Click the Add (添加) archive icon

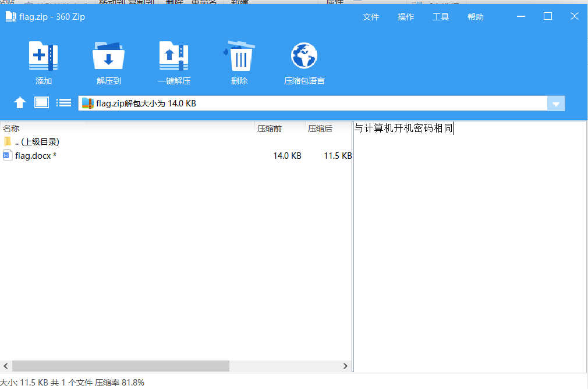pyautogui.click(x=44, y=56)
